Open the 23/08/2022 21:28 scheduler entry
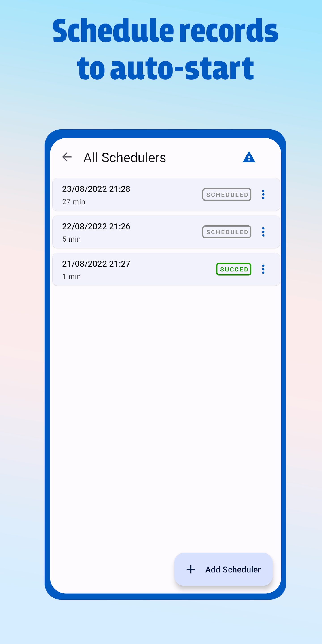322x644 pixels. click(166, 195)
